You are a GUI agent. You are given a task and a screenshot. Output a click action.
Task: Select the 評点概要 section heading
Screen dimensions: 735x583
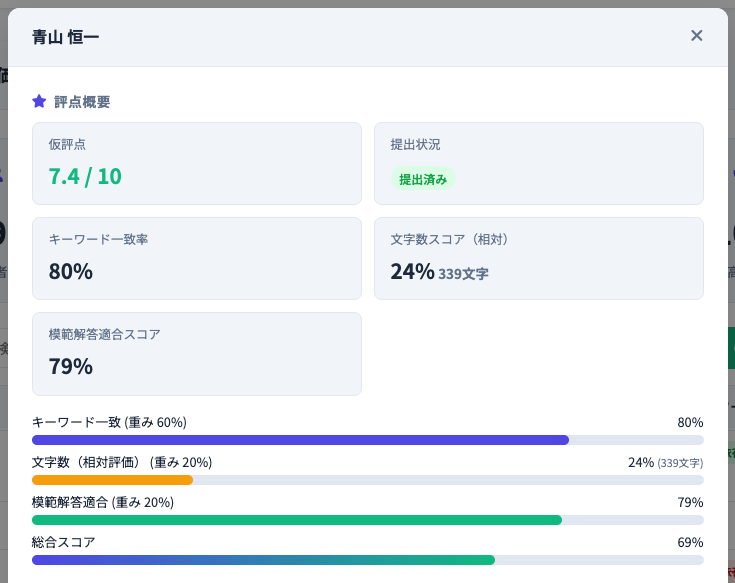click(x=82, y=101)
